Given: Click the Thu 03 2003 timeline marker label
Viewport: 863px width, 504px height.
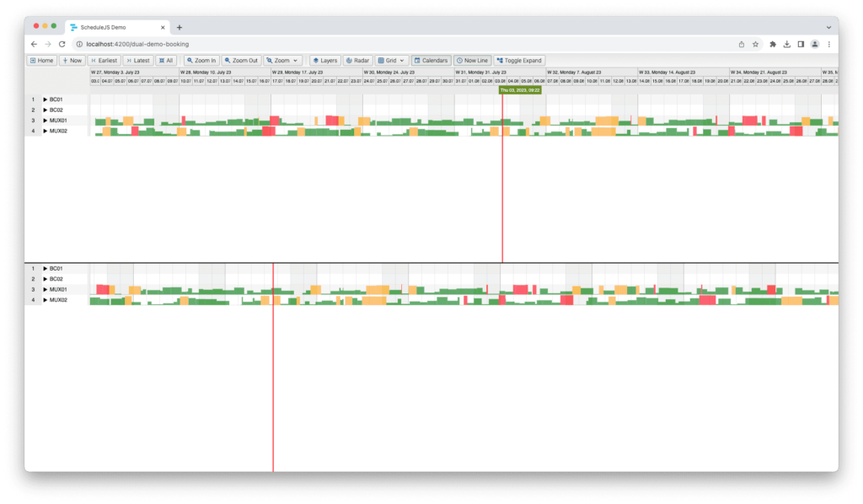Looking at the screenshot, I should [x=521, y=88].
